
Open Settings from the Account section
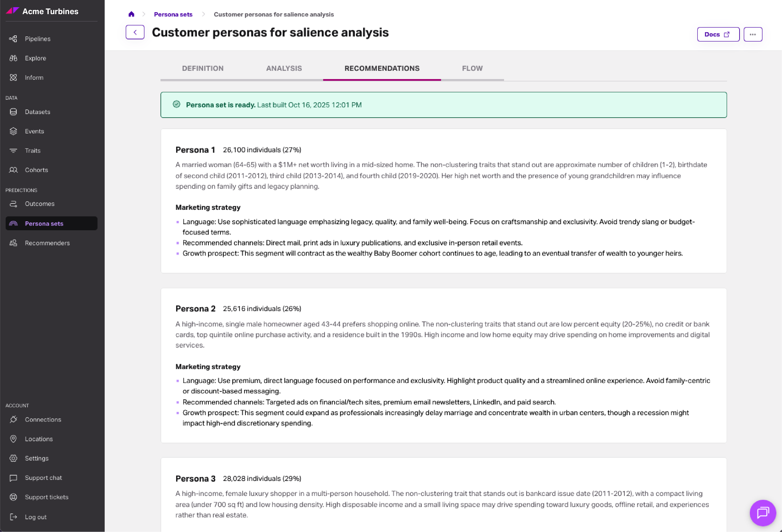[x=36, y=458]
